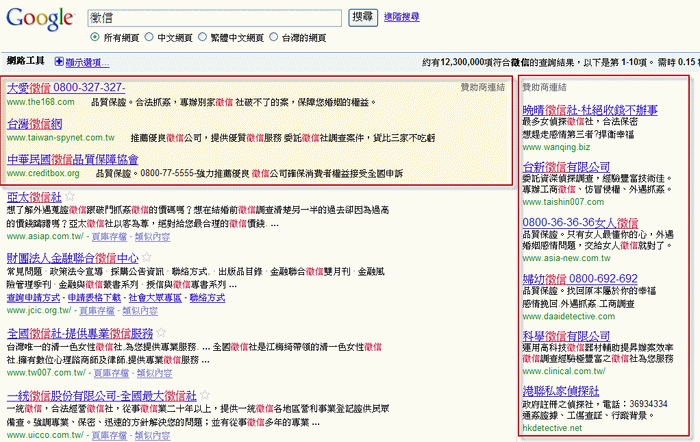The width and height of the screenshot is (700, 442).
Task: Open 類似內容 for www.jcic.org.tw result
Action: [140, 311]
